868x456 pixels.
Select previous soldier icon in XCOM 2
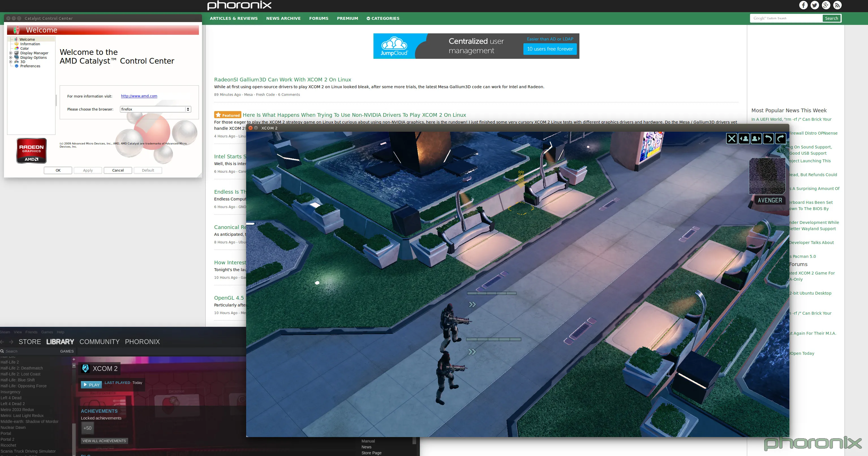click(744, 139)
